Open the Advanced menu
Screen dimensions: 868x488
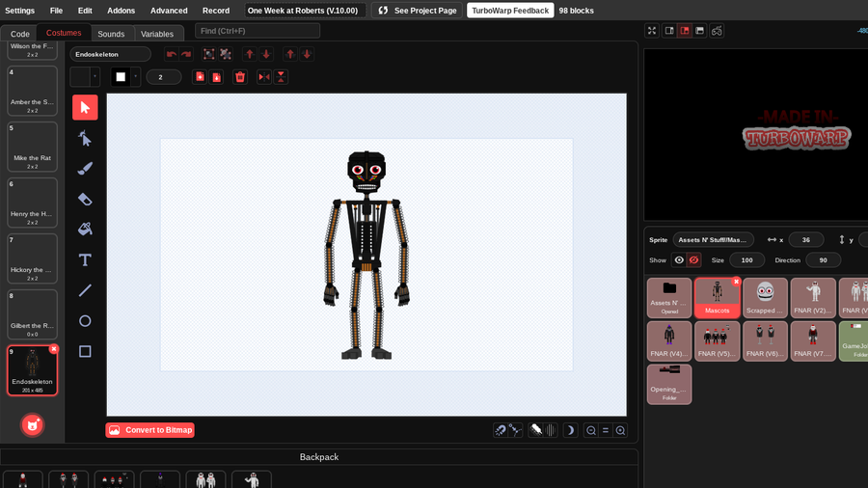[x=169, y=11]
